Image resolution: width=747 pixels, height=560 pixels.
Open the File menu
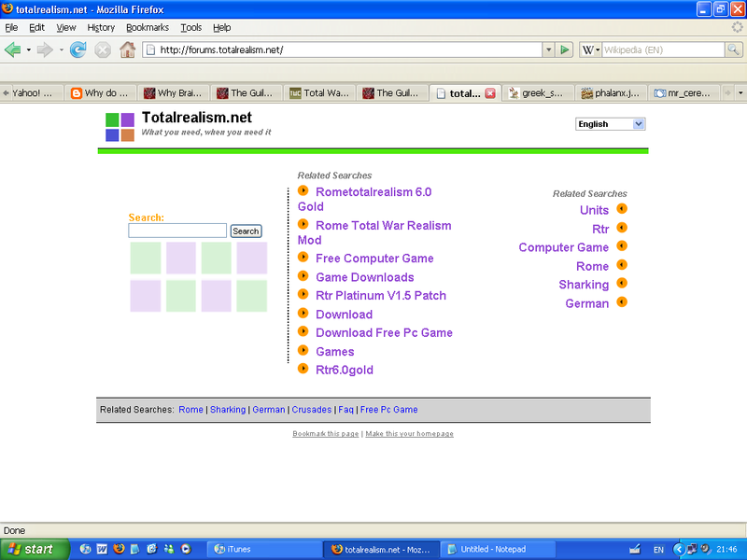[x=11, y=28]
